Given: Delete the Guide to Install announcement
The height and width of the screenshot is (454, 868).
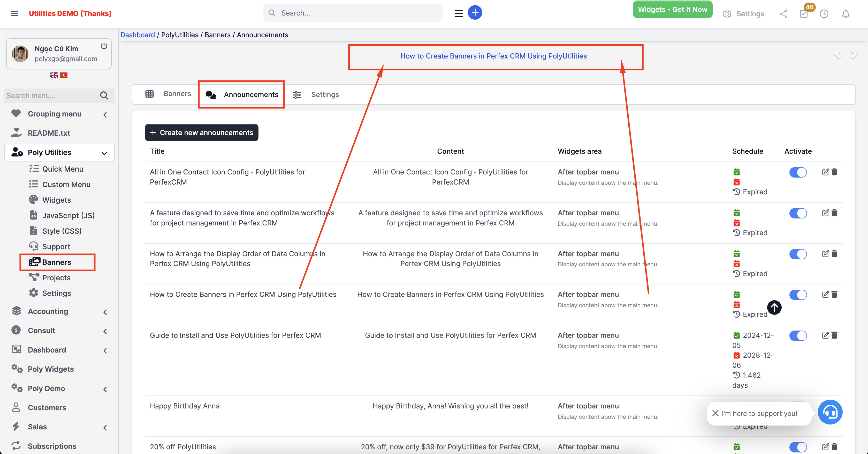Looking at the screenshot, I should [x=834, y=335].
